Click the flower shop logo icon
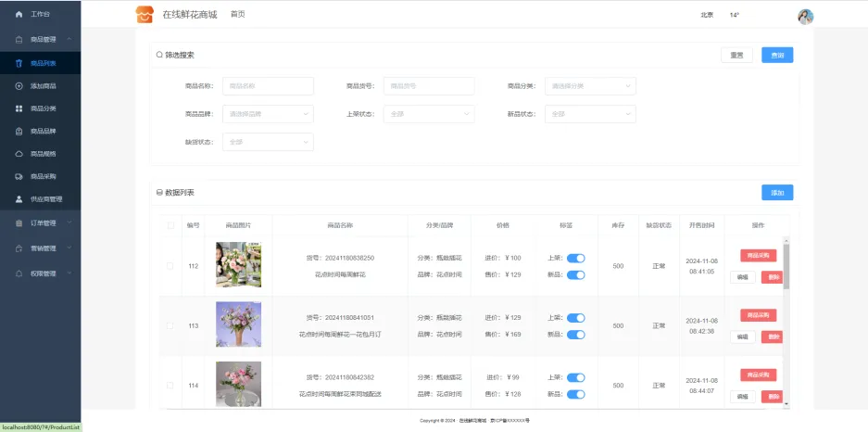 144,15
